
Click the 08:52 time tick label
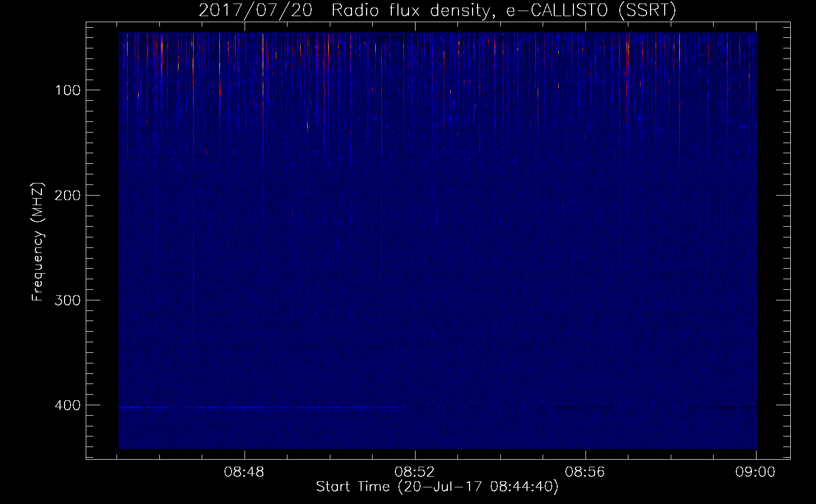click(415, 472)
